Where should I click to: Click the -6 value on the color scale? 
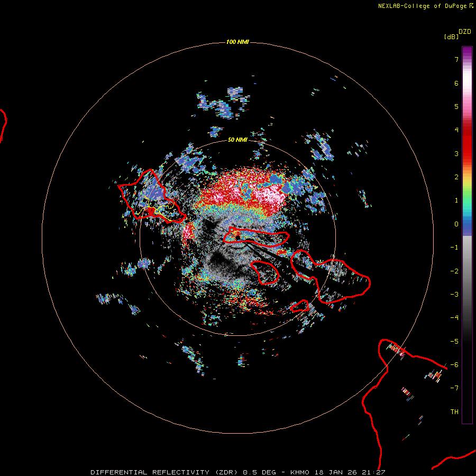(x=454, y=365)
